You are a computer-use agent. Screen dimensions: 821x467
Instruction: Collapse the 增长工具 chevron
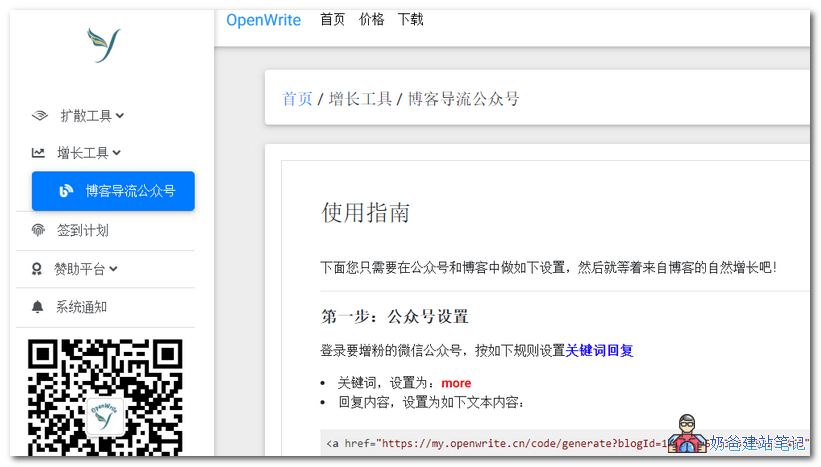click(x=117, y=153)
